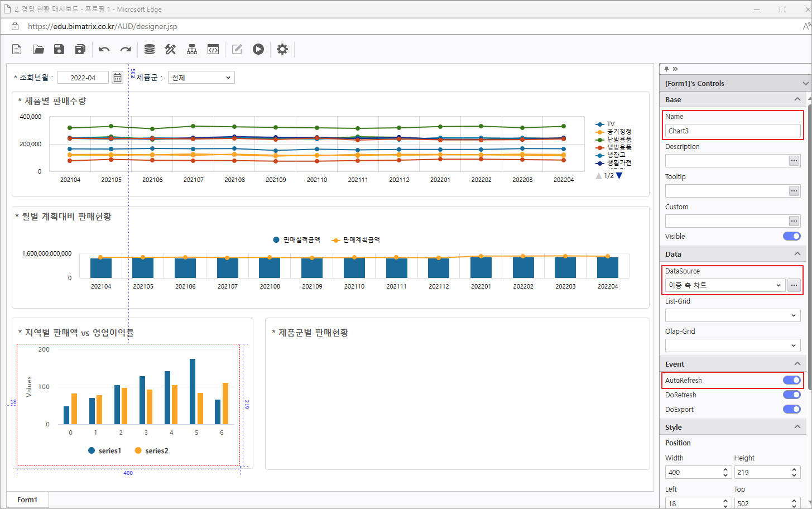812x509 pixels.
Task: Click the ellipsis button beside the DataSource field
Action: tap(794, 285)
